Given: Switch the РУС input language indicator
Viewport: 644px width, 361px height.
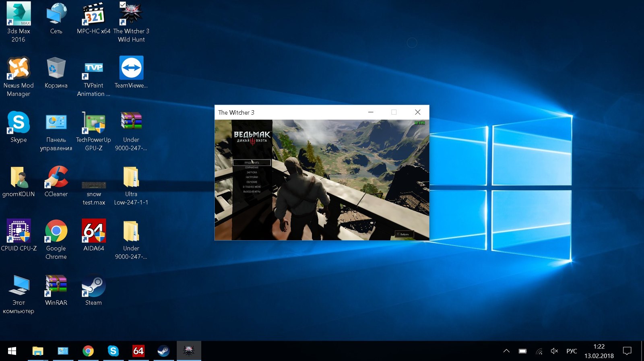Looking at the screenshot, I should (572, 351).
